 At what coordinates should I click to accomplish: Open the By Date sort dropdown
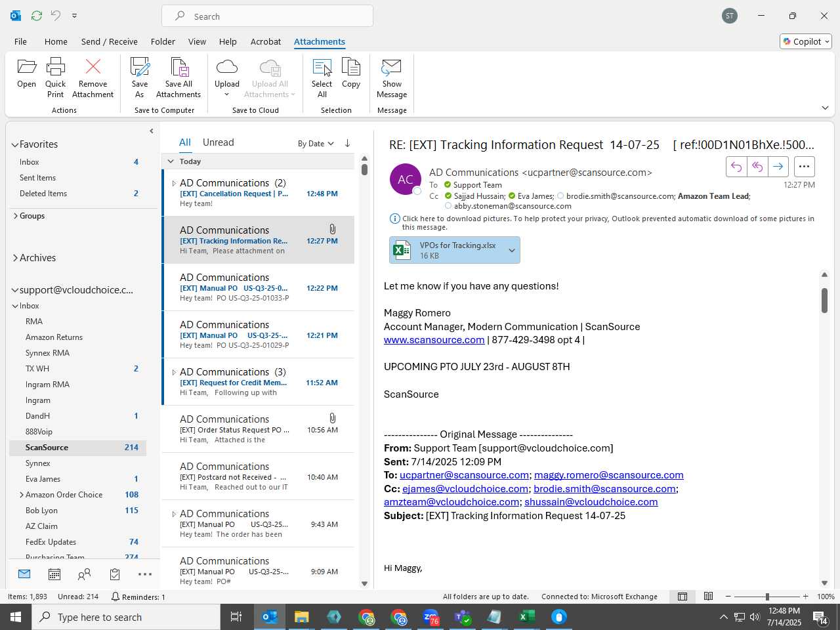click(x=316, y=143)
